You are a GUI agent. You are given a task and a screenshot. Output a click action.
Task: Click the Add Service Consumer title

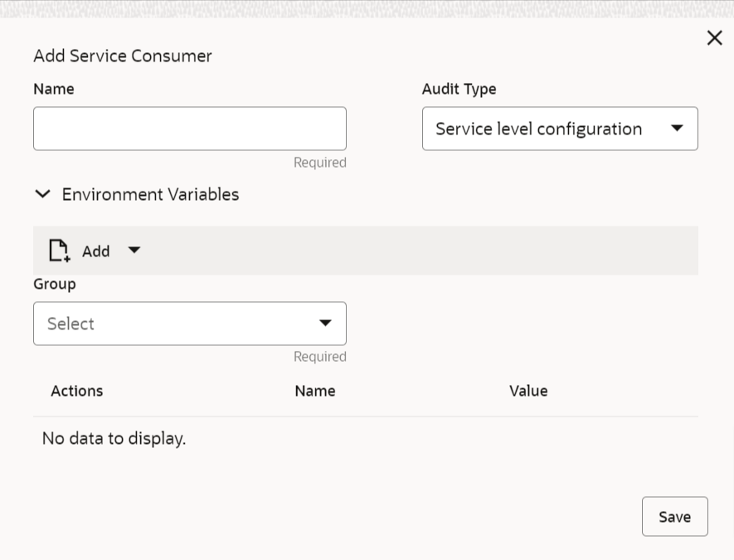coord(123,56)
